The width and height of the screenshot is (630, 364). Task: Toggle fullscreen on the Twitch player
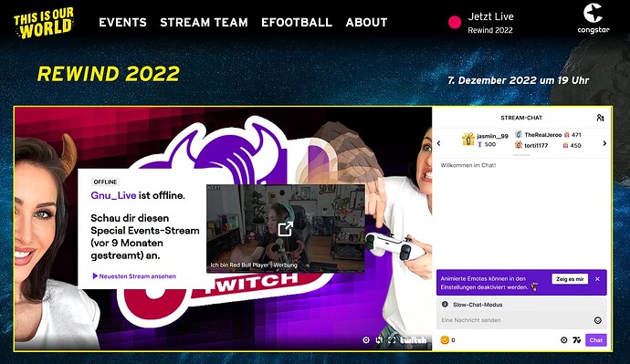click(x=392, y=340)
